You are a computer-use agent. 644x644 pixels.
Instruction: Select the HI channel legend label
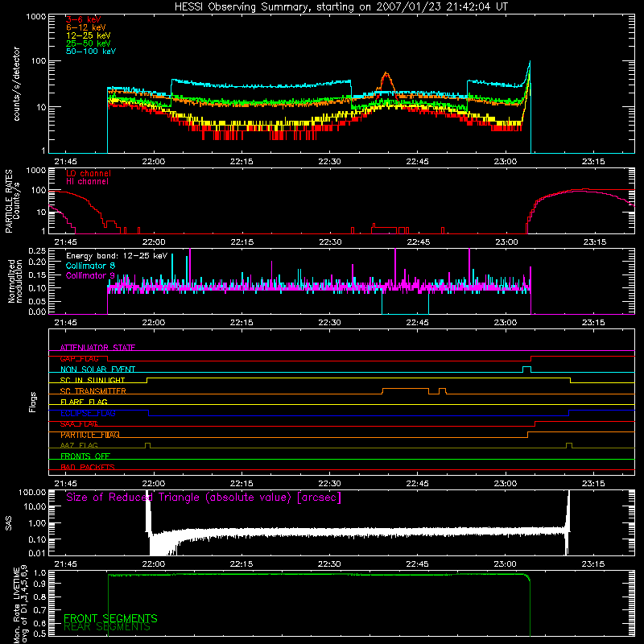tap(88, 182)
